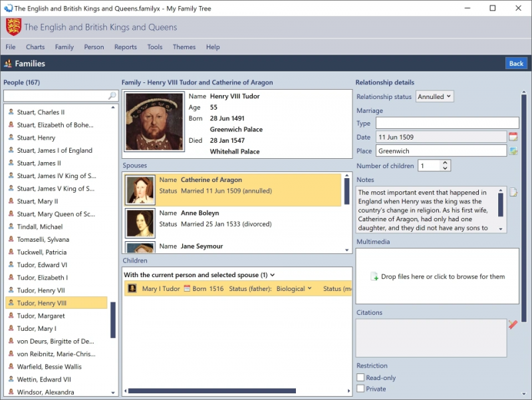Click the person icon beside Tudor, Elizabeth I
532x400 pixels.
(11, 277)
